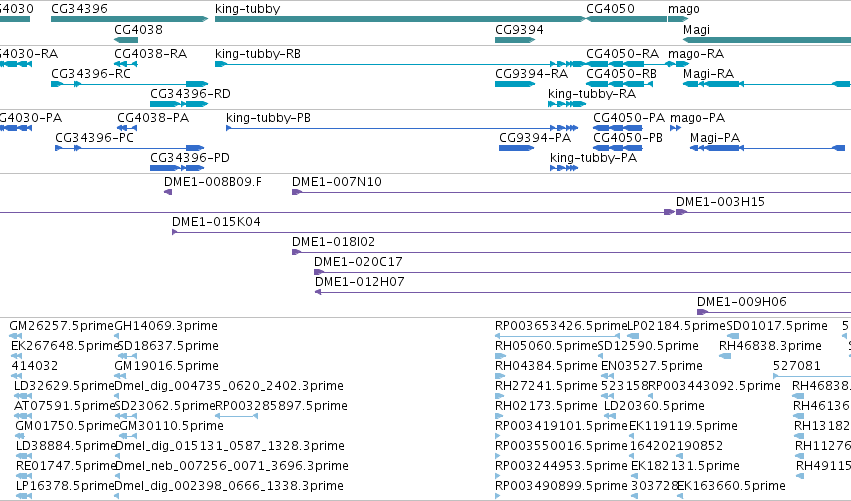
Task: Click the DME1-012H07 clone arrowhead
Action: 318,292
